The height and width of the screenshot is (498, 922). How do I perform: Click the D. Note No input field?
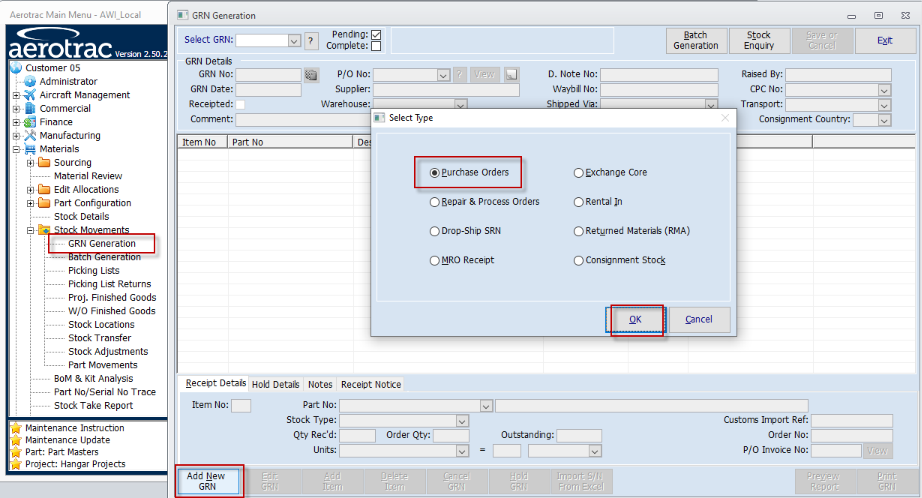pos(659,75)
